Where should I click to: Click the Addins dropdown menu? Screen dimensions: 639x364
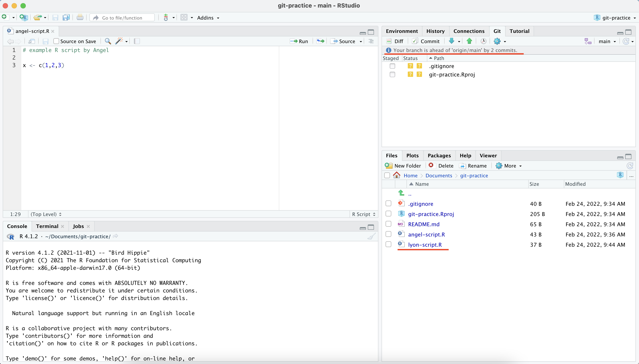208,18
